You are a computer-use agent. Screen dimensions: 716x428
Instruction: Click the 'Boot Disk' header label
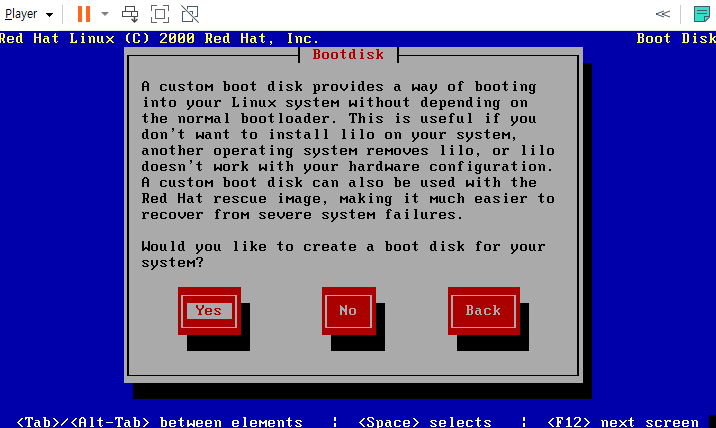coord(676,38)
